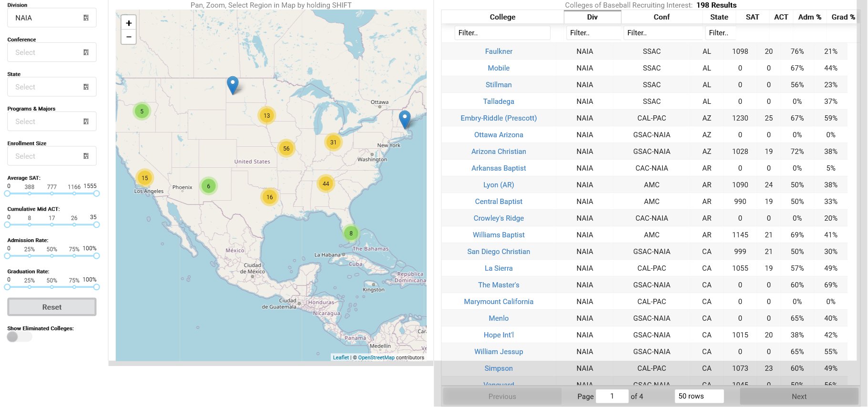
Task: Open the green cluster marker labeled 6
Action: [x=208, y=186]
